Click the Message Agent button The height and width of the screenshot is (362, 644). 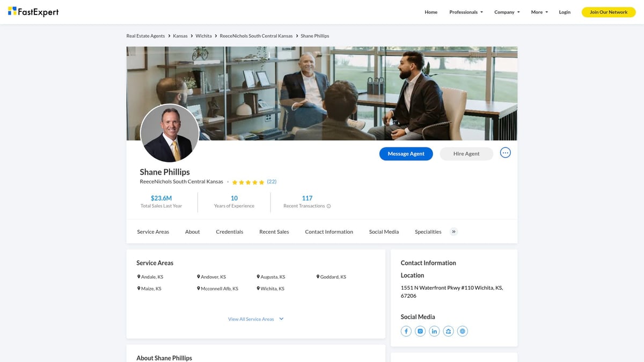click(x=406, y=153)
